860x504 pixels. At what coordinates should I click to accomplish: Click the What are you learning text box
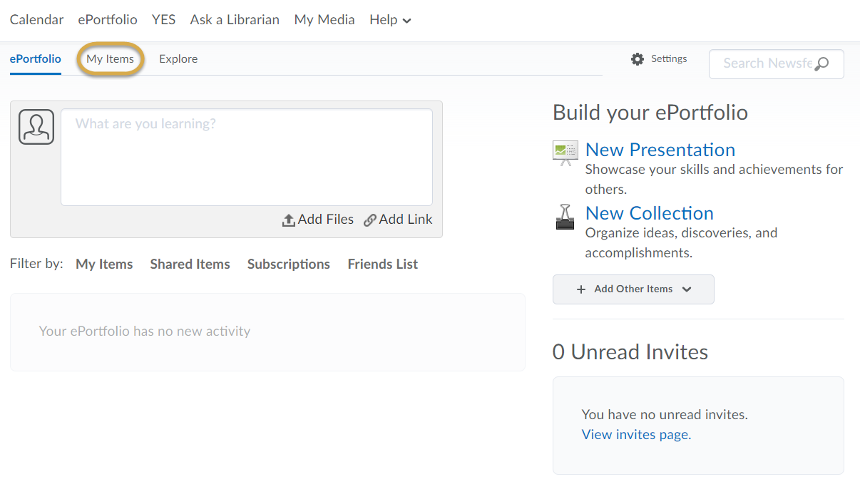coord(247,157)
